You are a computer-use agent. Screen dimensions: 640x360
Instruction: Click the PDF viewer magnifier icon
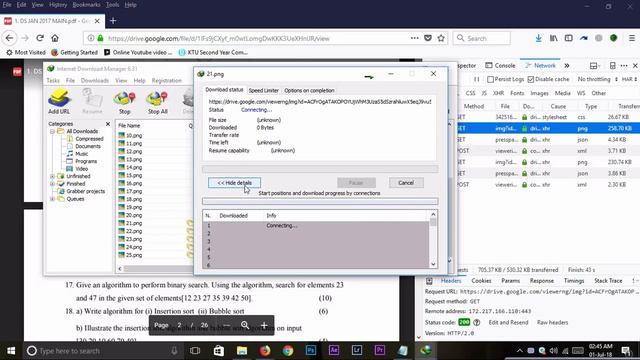245,325
